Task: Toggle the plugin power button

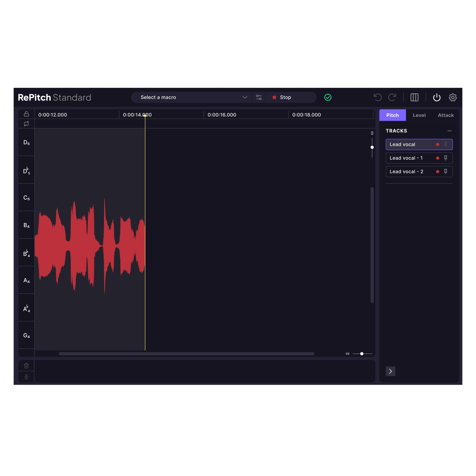Action: coord(437,97)
